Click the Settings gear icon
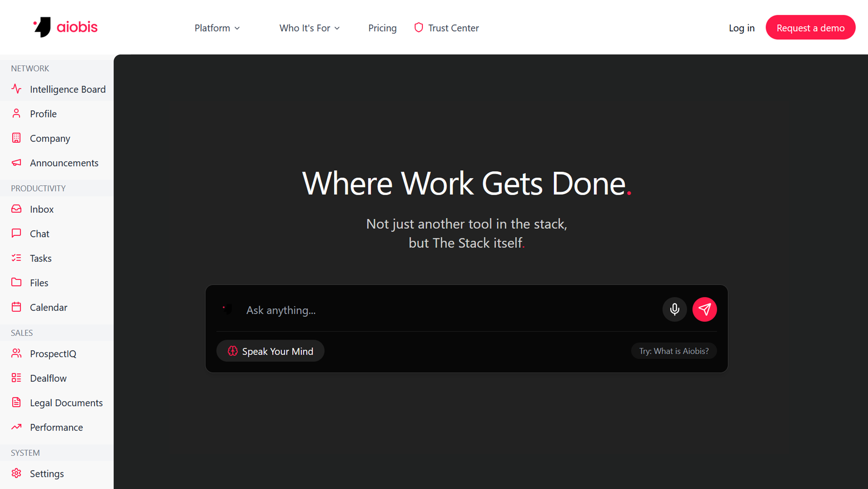The width and height of the screenshot is (868, 489). [x=16, y=473]
